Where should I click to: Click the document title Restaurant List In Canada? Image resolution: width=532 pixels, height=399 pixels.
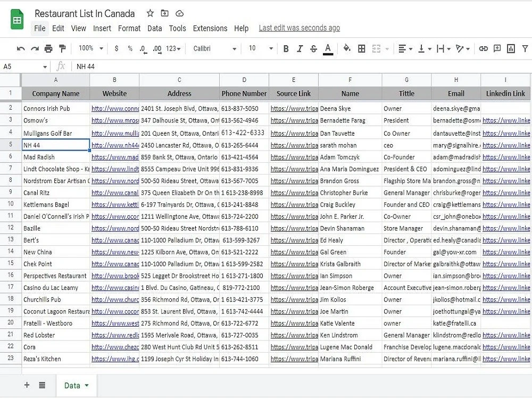(85, 14)
